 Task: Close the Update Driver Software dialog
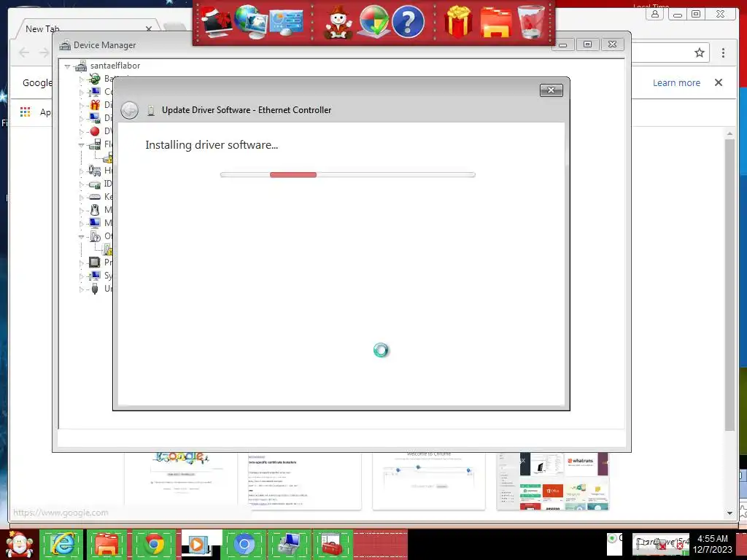click(x=551, y=90)
